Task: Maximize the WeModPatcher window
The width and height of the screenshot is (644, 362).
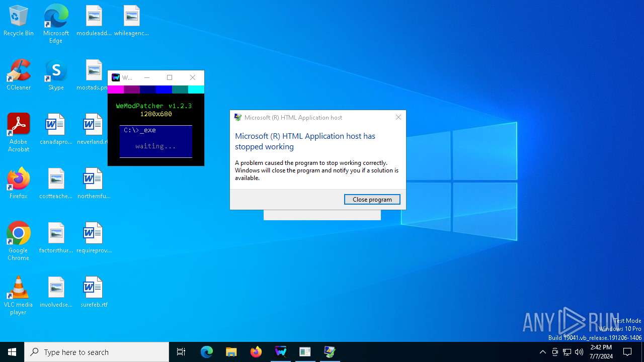Action: pyautogui.click(x=170, y=77)
